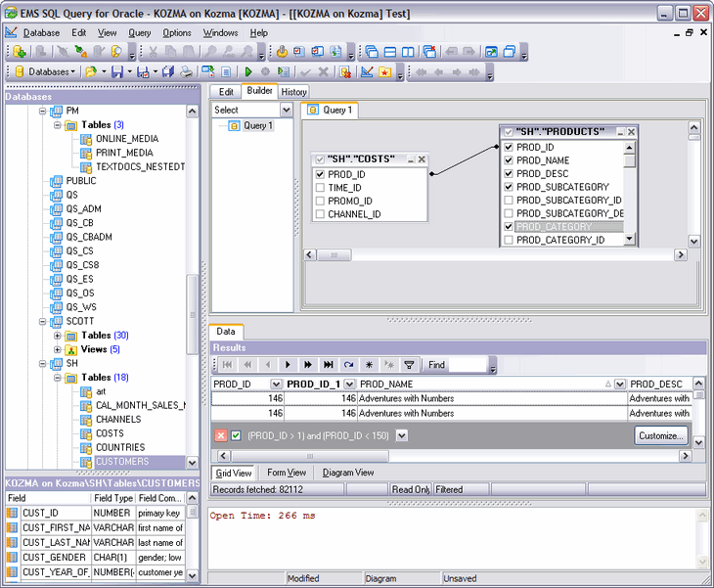Click the tile windows horizontally icon
Screen dimensions: 714x588
click(390, 52)
